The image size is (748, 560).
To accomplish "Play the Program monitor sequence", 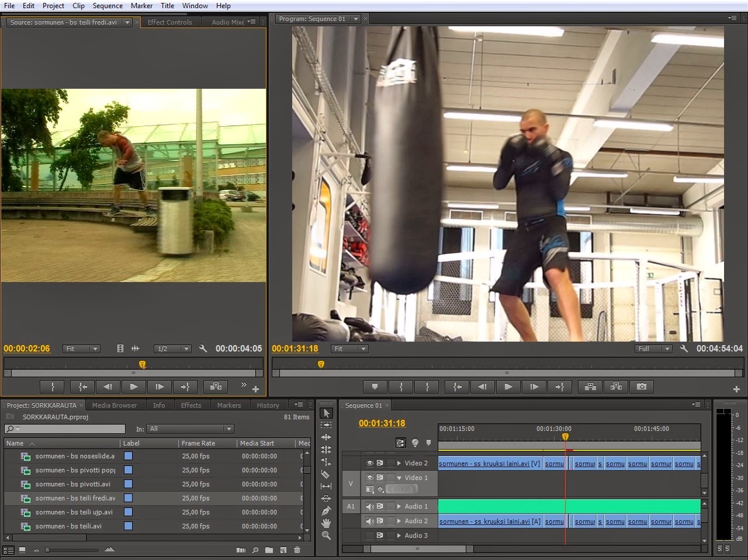I will (508, 387).
